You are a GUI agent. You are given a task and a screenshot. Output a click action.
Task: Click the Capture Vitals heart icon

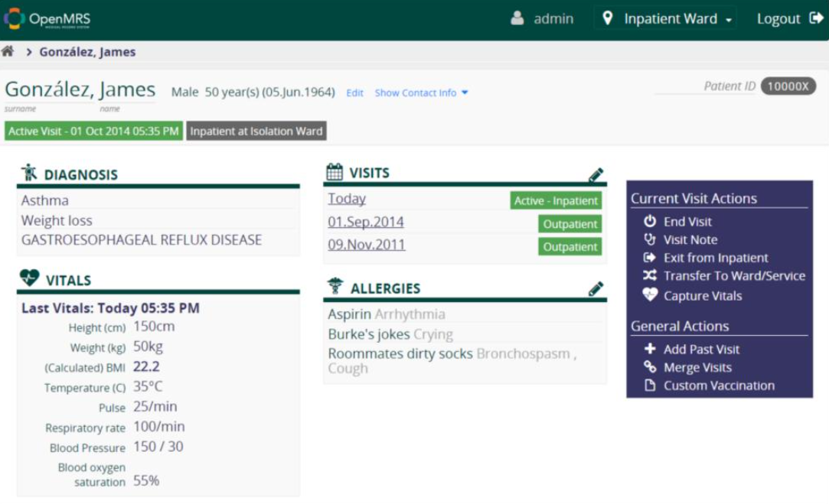pos(650,294)
